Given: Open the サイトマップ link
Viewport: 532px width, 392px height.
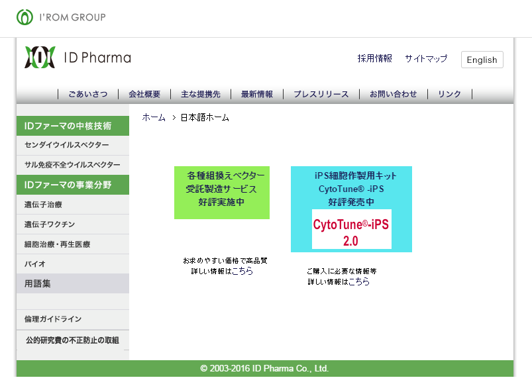Looking at the screenshot, I should click(x=426, y=59).
